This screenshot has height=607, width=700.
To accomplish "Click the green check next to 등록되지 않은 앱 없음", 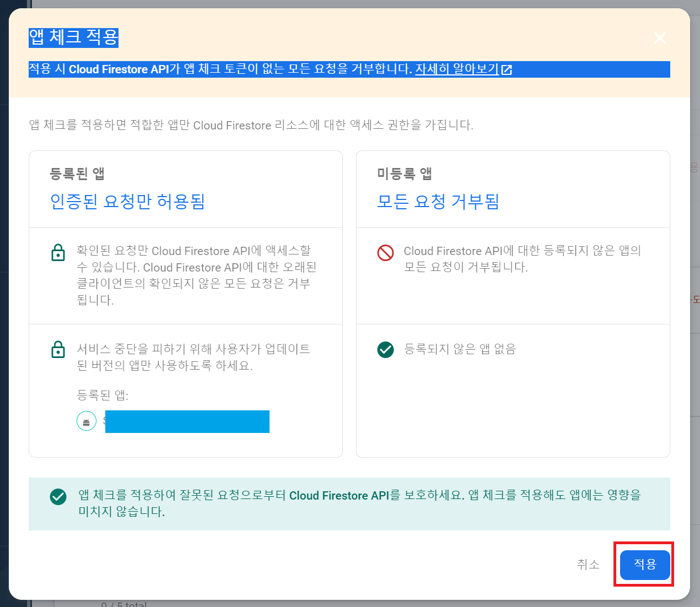I will tap(385, 349).
